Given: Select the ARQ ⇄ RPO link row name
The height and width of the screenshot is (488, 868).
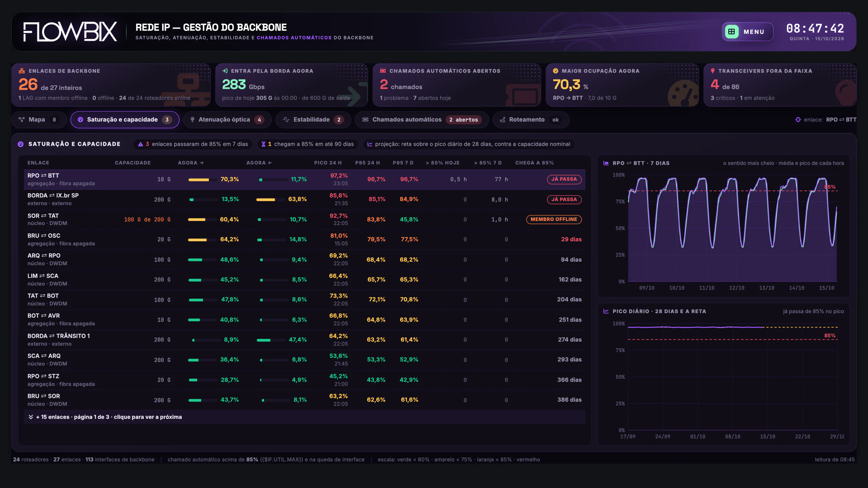Looking at the screenshot, I should [44, 256].
